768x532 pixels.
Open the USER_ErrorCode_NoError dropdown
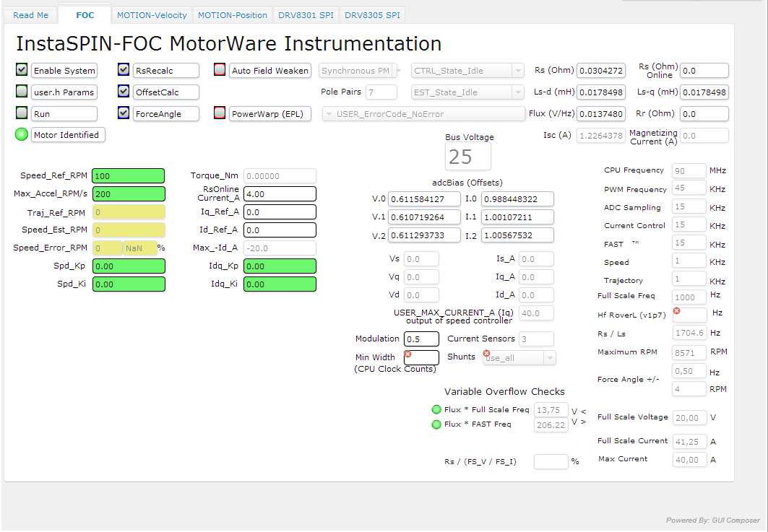point(423,113)
